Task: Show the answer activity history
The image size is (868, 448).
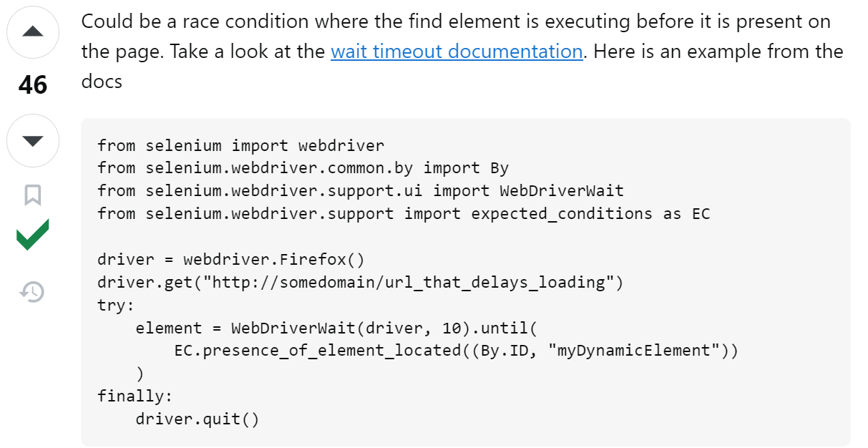Action: coord(33,291)
